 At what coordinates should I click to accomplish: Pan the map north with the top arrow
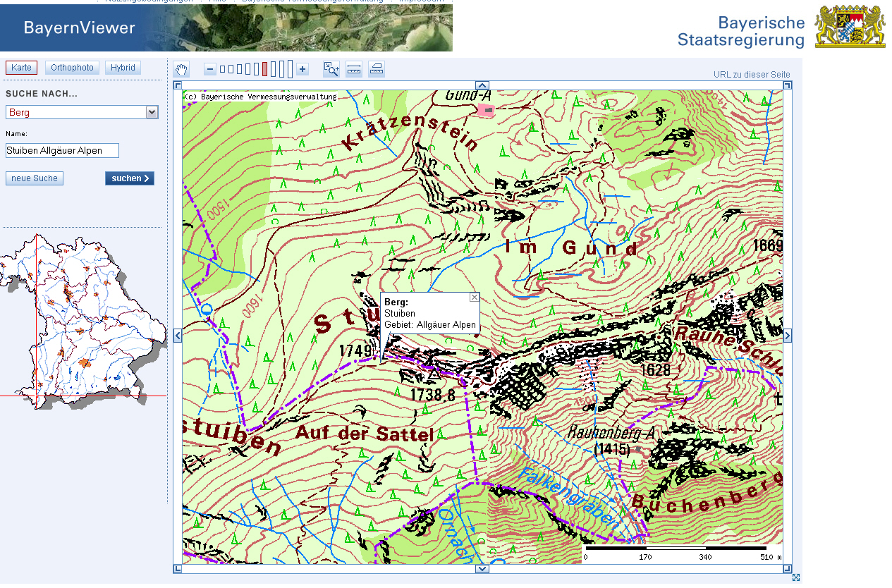tap(482, 85)
